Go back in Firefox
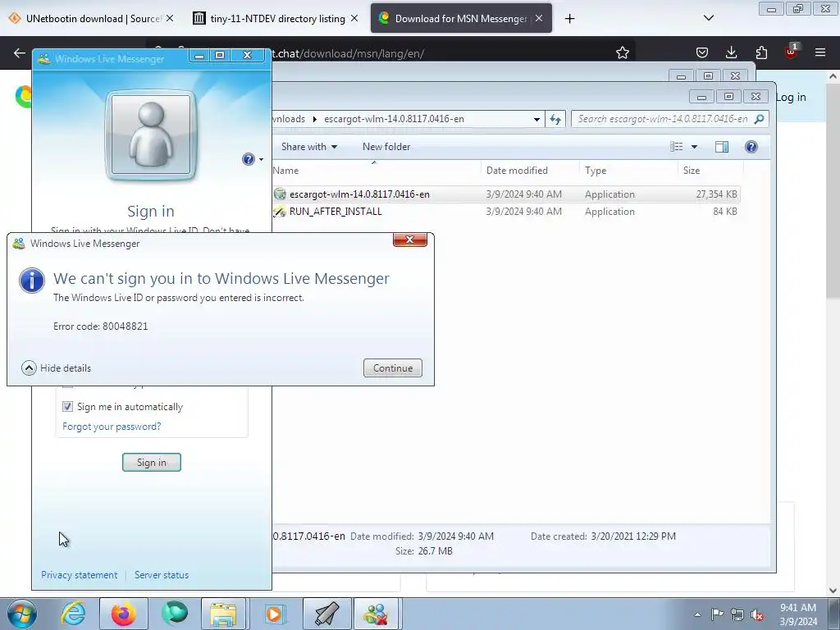Screen dimensions: 840x630 [x=20, y=52]
